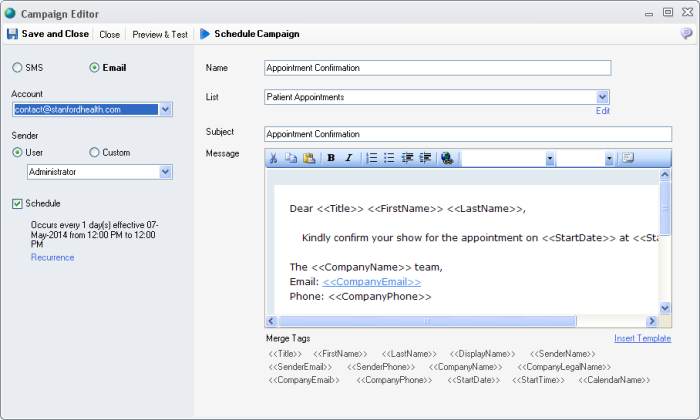Click the insert hyperlink globe icon
Image resolution: width=700 pixels, height=420 pixels.
[x=446, y=158]
